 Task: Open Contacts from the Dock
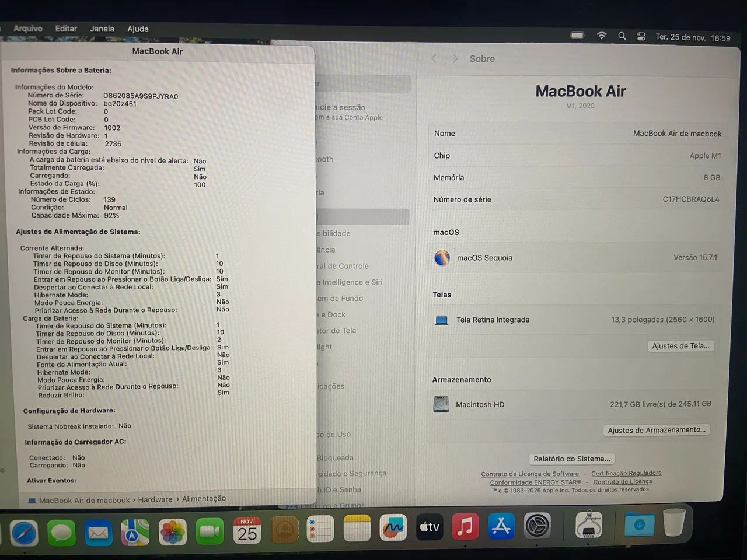point(284,530)
